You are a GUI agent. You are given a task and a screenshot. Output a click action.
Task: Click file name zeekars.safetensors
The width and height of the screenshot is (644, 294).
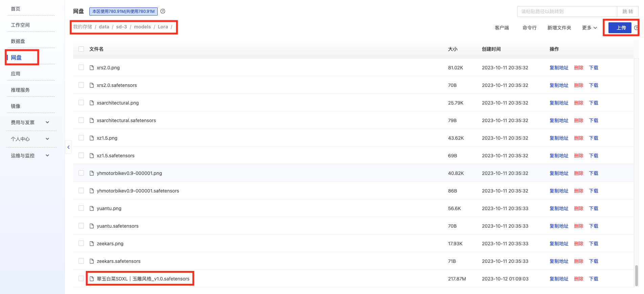(118, 261)
